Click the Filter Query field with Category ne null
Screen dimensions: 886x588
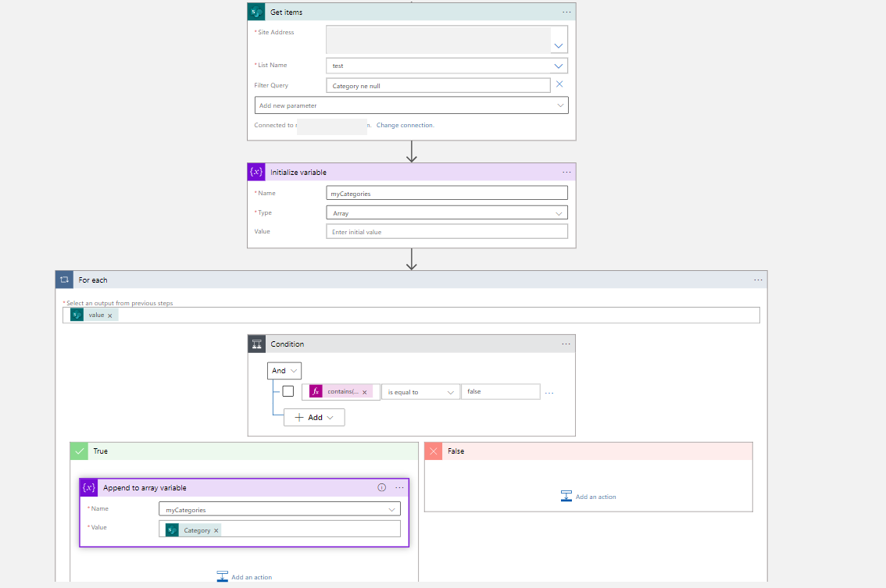tap(438, 86)
